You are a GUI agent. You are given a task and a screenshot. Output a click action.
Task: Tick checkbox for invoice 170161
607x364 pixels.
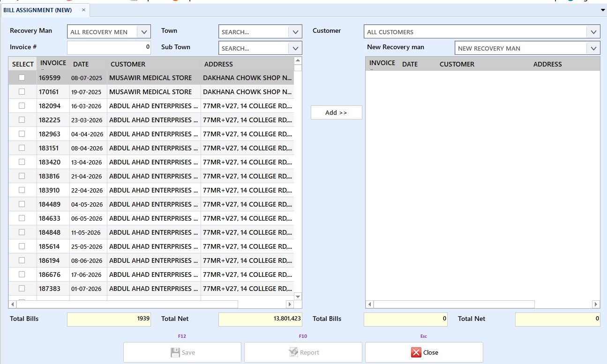(22, 92)
